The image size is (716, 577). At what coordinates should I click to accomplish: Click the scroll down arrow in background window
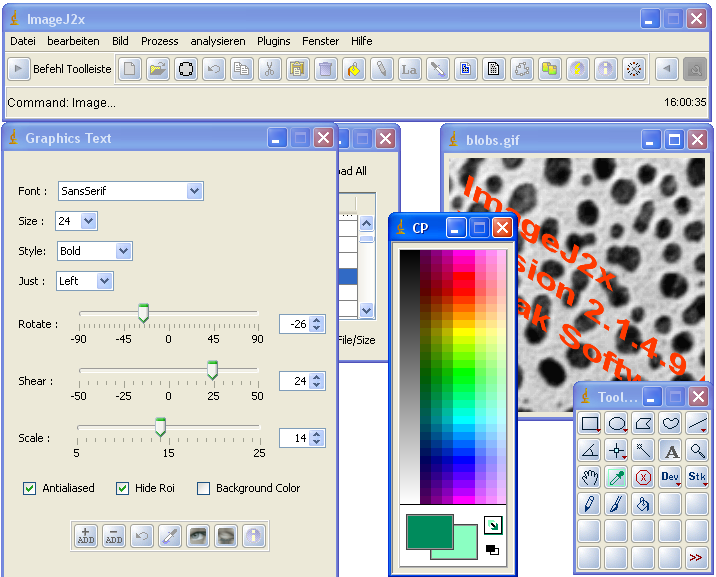coord(366,310)
